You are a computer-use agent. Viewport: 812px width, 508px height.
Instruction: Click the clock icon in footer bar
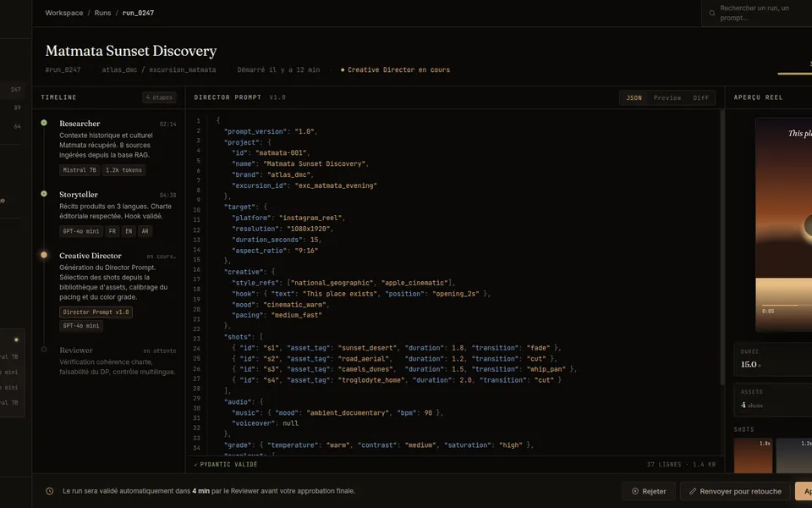coord(50,491)
